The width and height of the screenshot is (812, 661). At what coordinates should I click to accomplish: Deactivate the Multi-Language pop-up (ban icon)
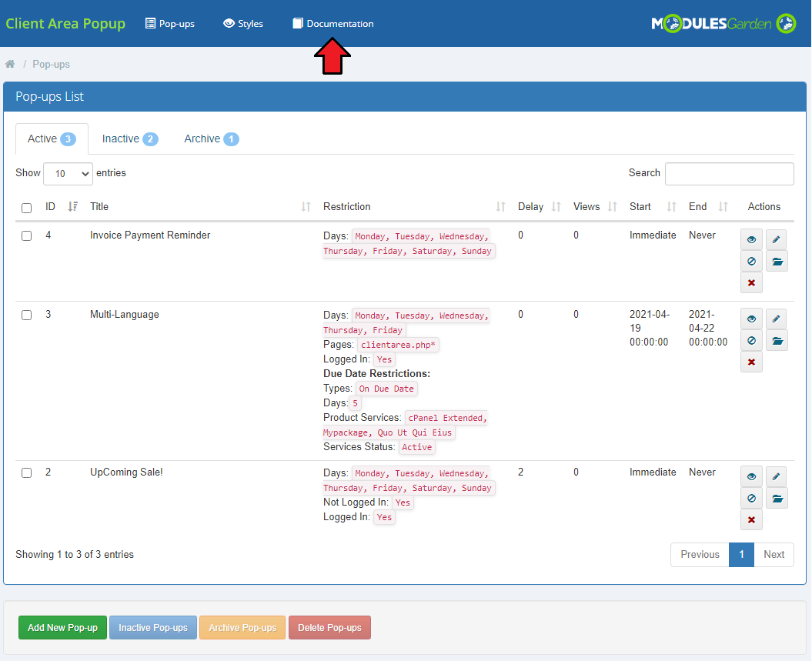(751, 341)
